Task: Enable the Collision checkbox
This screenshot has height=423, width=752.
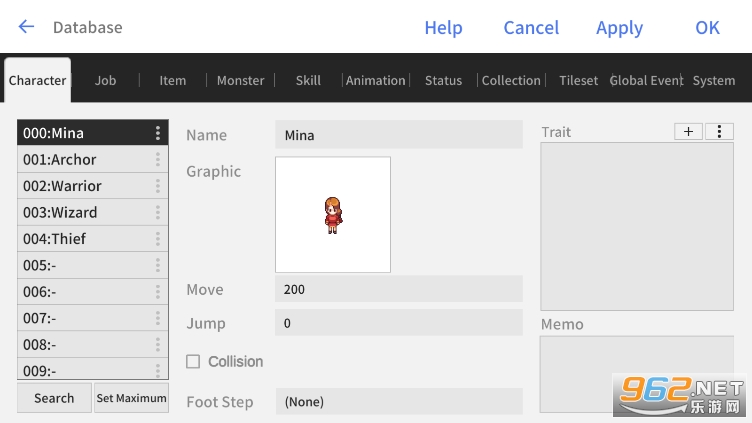Action: point(194,362)
